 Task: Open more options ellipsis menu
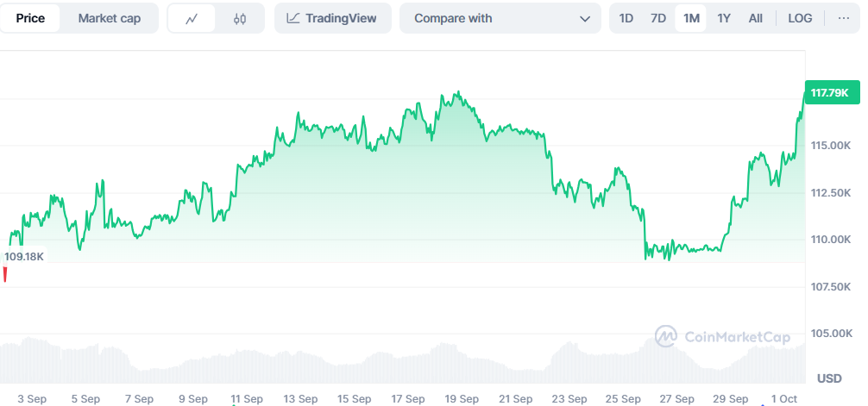844,18
